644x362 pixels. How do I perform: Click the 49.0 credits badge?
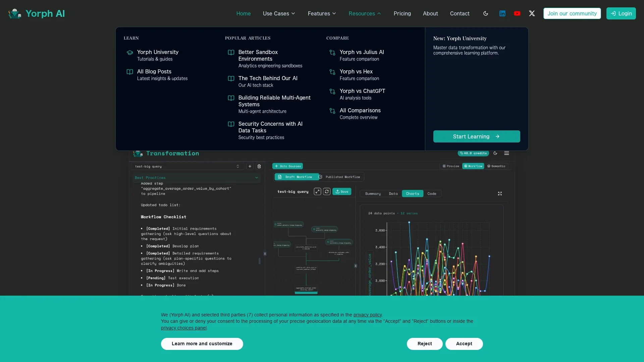473,153
